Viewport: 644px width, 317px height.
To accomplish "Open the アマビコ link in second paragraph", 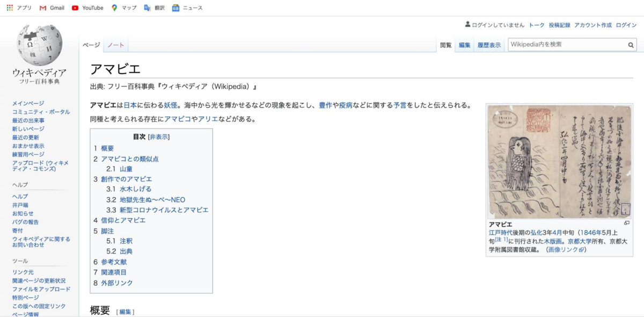I will (178, 119).
